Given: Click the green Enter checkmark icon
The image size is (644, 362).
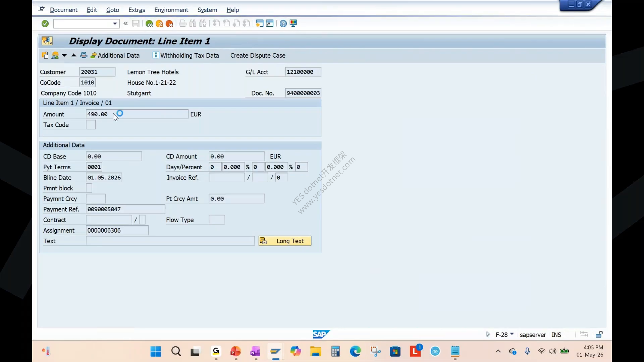Looking at the screenshot, I should point(45,23).
